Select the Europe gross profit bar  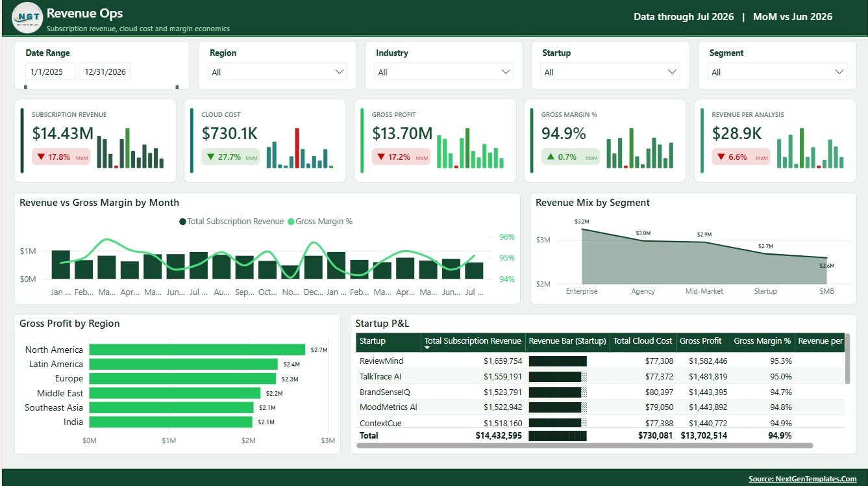click(x=182, y=378)
